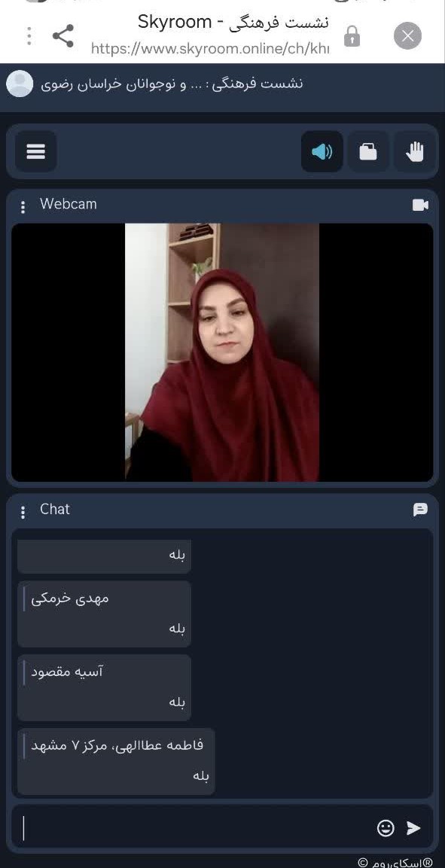Raise hand using the hand icon

point(415,151)
